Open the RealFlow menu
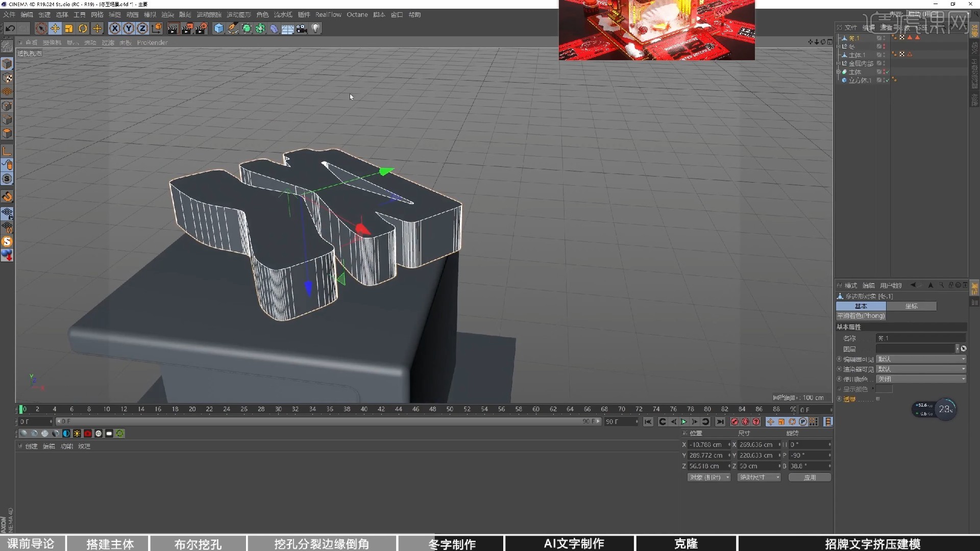This screenshot has height=551, width=980. pos(328,15)
